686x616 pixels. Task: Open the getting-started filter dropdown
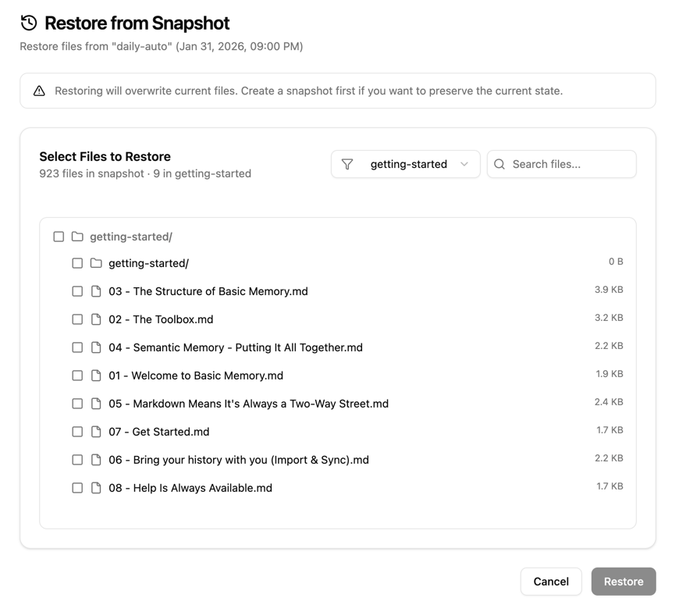point(405,164)
